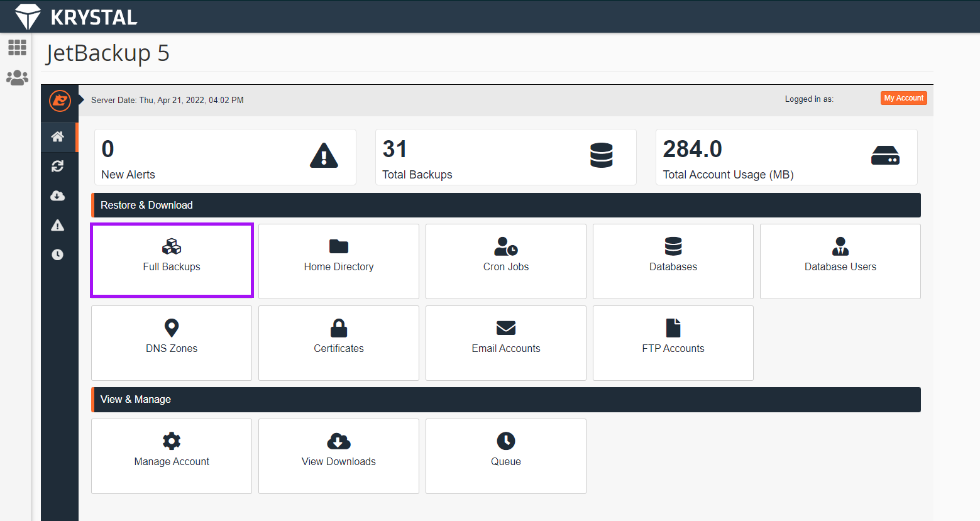
Task: Click the View & Manage section header
Action: tap(506, 400)
